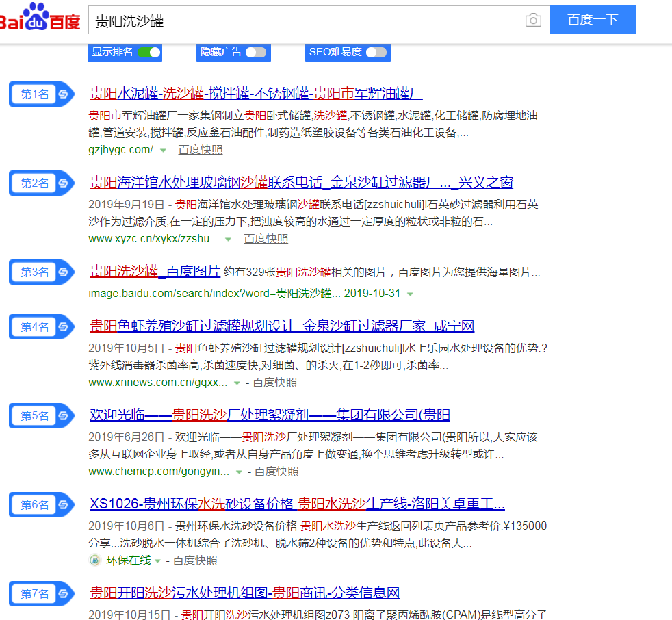
Task: Open 百度快照 for www.xnnews.com.cn result
Action: point(274,383)
